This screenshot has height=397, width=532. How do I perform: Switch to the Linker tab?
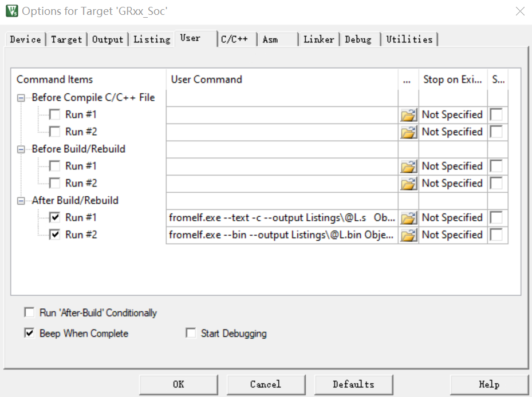pos(318,39)
